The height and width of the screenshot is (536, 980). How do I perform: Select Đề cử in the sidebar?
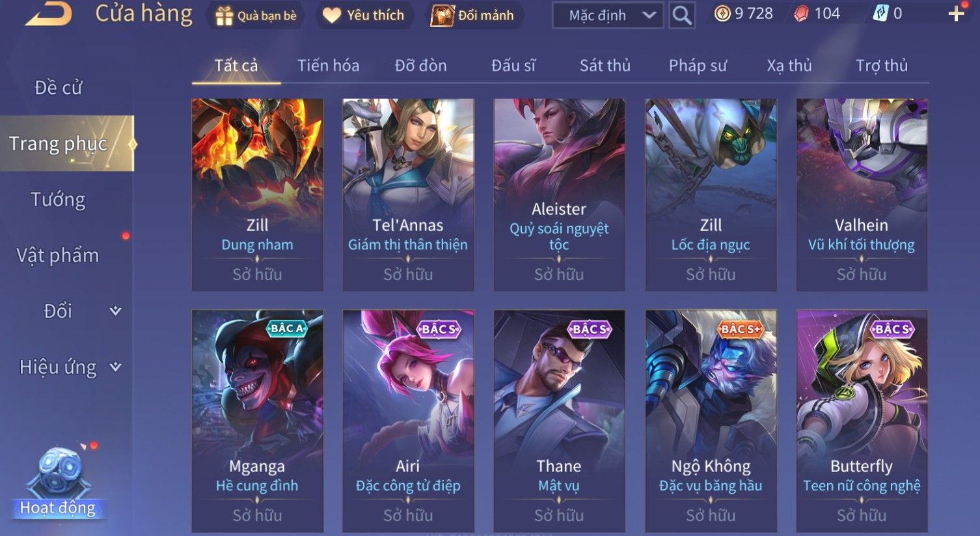(x=58, y=87)
